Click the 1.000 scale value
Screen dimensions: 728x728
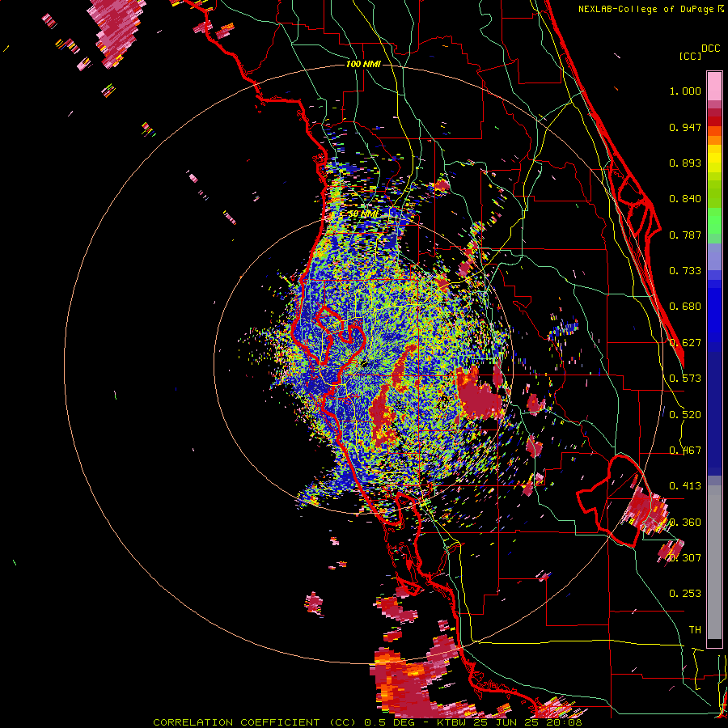pos(685,91)
